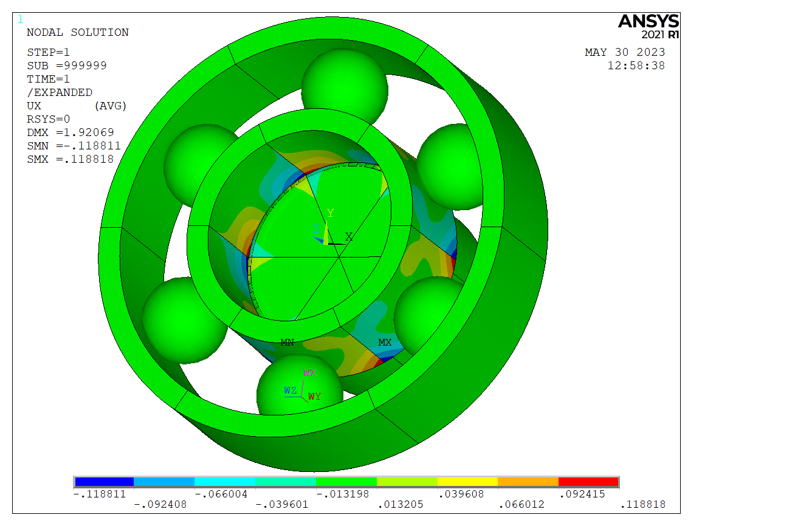Click the .118818 maximum legend value
Image resolution: width=812 pixels, height=526 pixels.
[642, 504]
